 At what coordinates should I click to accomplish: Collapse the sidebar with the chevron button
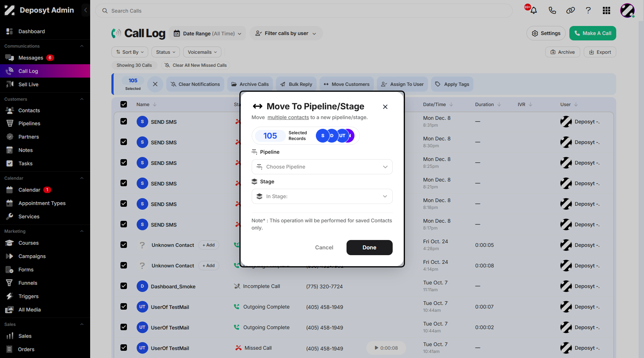[85, 10]
